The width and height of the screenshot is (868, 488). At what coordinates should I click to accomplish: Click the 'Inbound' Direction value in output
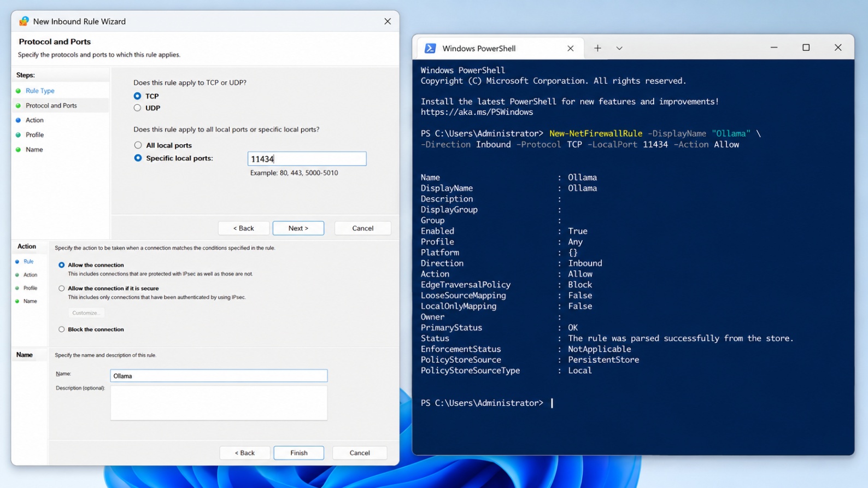click(585, 263)
